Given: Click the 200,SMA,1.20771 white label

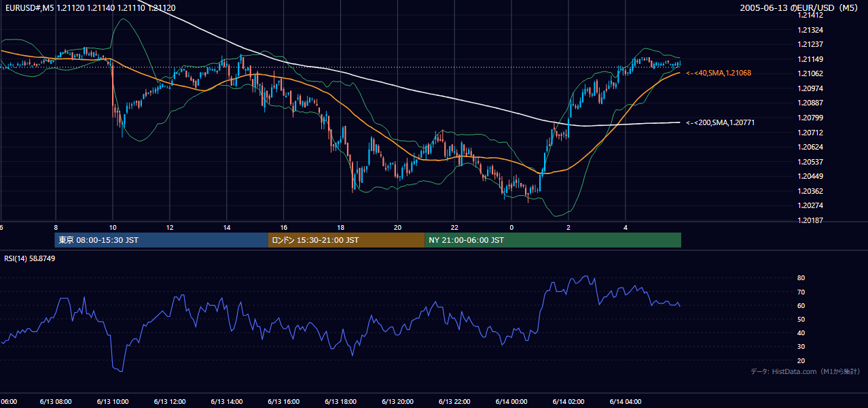Looking at the screenshot, I should (x=720, y=122).
